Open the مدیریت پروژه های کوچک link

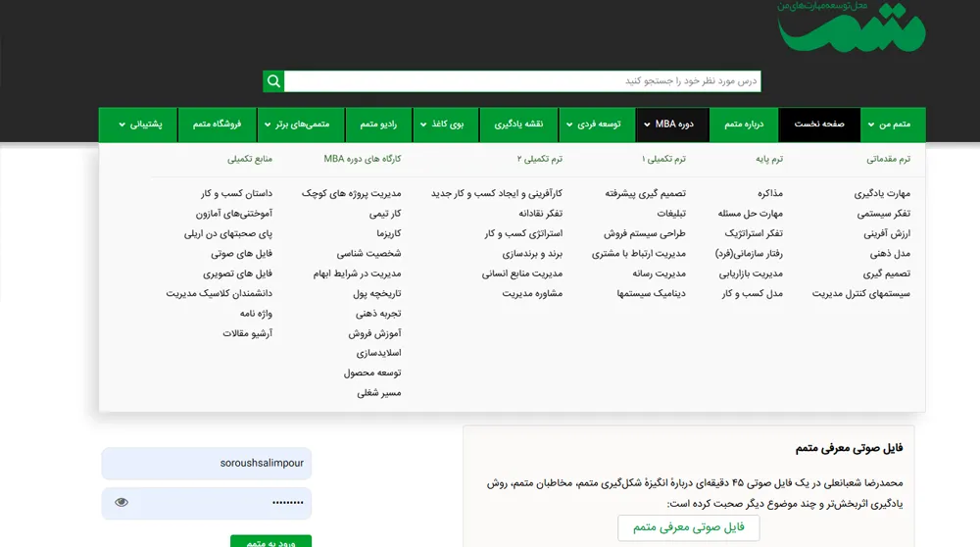click(351, 194)
